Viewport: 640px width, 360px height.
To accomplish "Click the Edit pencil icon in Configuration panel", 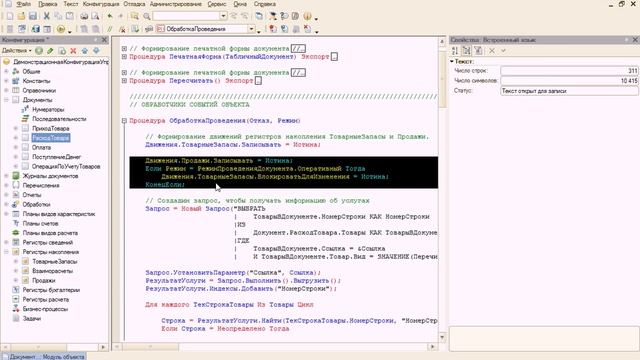I will [x=50, y=51].
